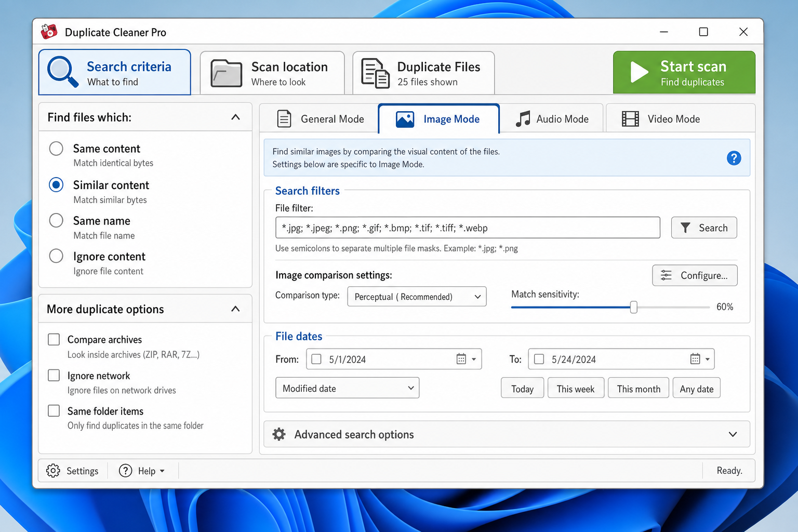Click the circled question mark Help icon
The width and height of the screenshot is (798, 532).
(125, 471)
